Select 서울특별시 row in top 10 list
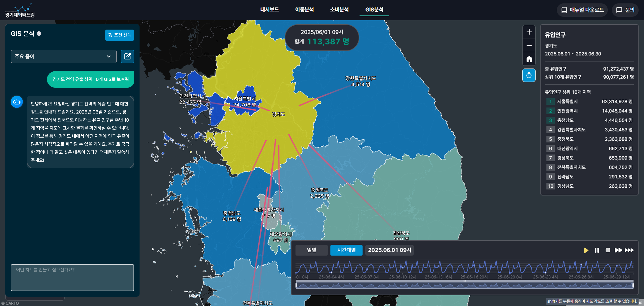Viewport: 644px width, 306px height. (589, 101)
